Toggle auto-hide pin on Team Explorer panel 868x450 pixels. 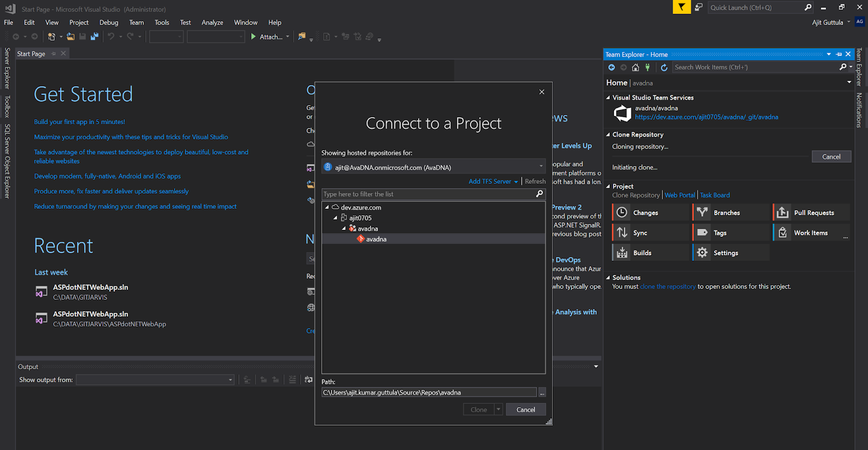[839, 54]
